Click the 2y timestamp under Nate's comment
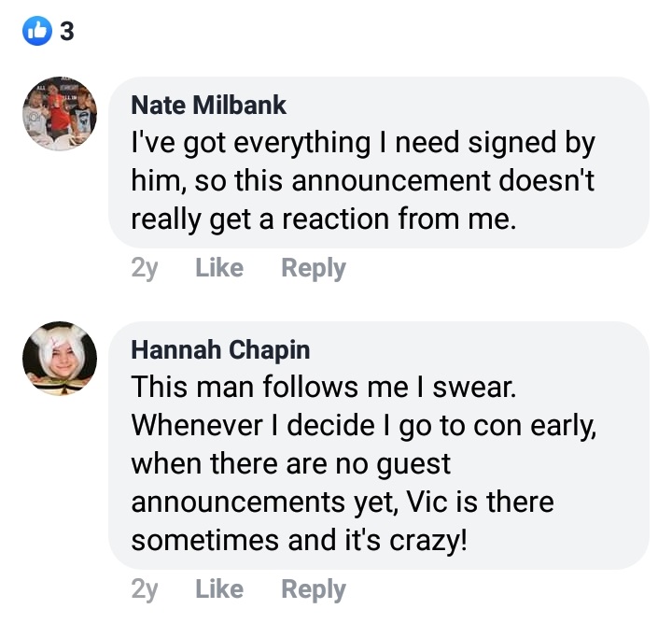 coord(145,268)
